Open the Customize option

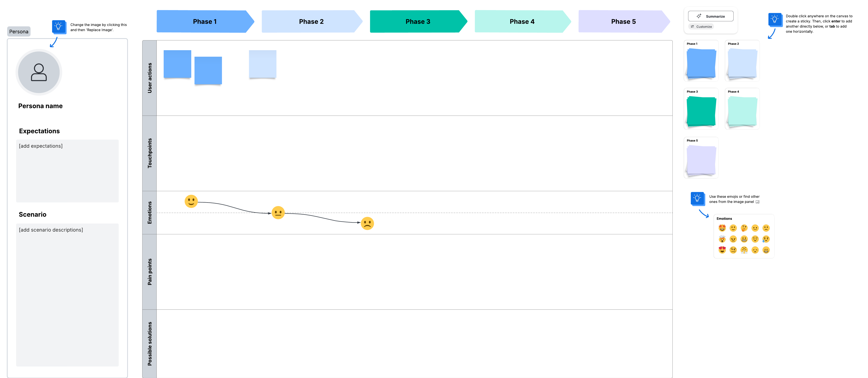coord(701,27)
